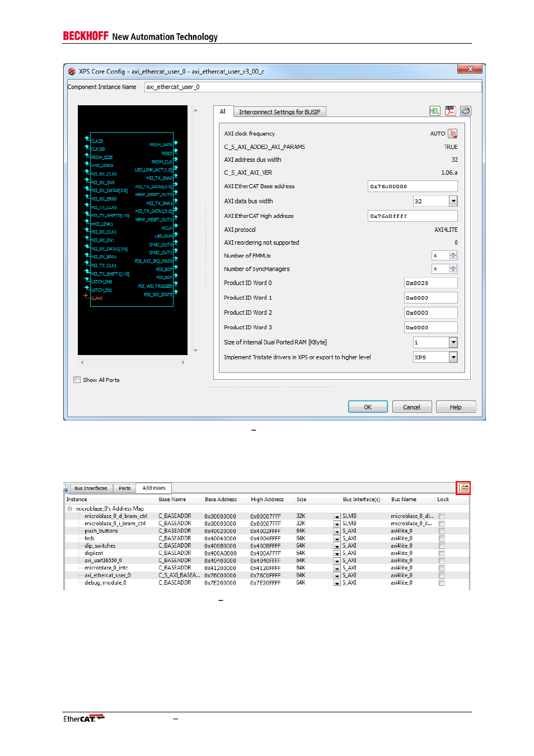The image size is (534, 756).
Task: Increase Number of SyncManagers value
Action: 453,267
